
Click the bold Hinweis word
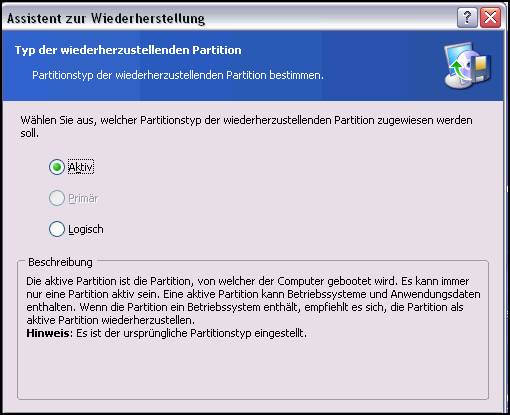tap(48, 333)
